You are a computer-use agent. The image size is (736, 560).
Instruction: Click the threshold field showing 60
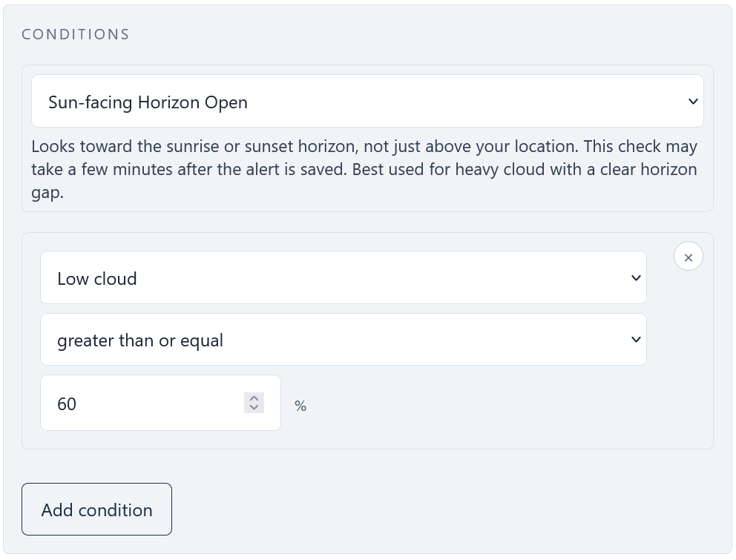pyautogui.click(x=160, y=403)
